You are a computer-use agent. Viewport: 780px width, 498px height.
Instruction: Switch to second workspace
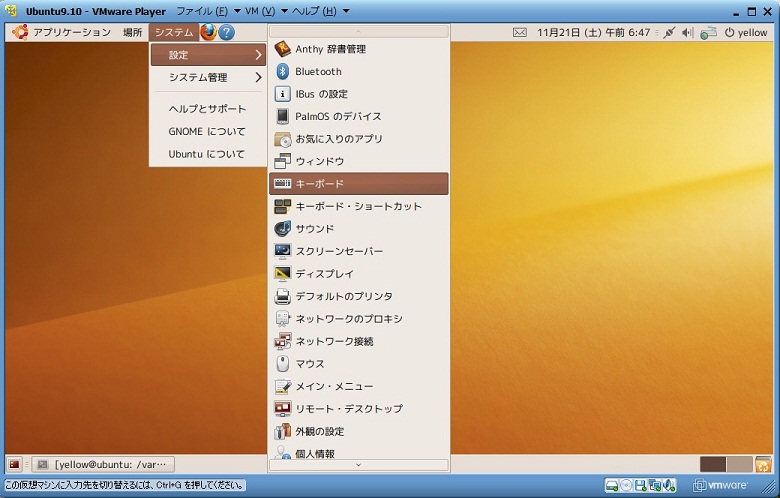[739, 465]
